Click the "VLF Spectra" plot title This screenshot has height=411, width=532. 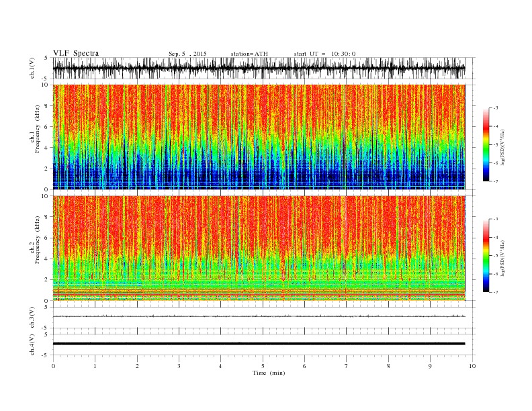pos(76,53)
